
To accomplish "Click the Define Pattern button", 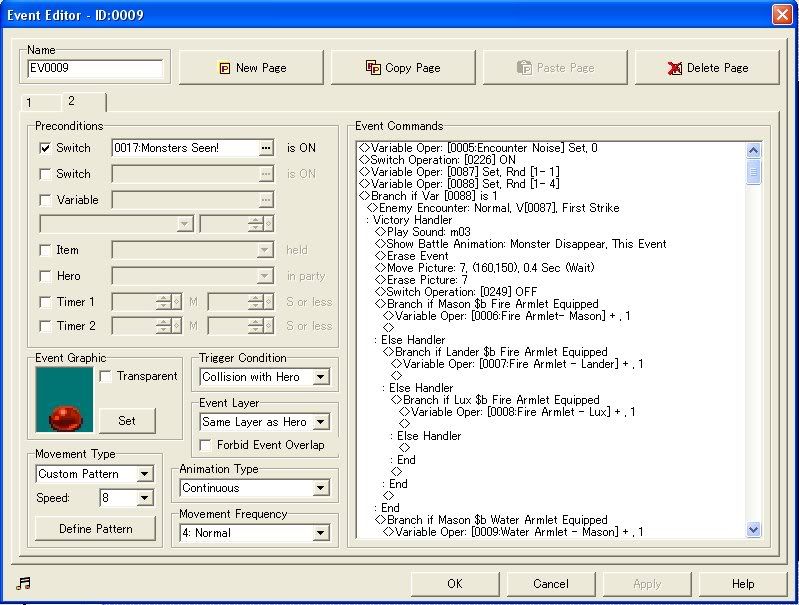I will [x=96, y=528].
